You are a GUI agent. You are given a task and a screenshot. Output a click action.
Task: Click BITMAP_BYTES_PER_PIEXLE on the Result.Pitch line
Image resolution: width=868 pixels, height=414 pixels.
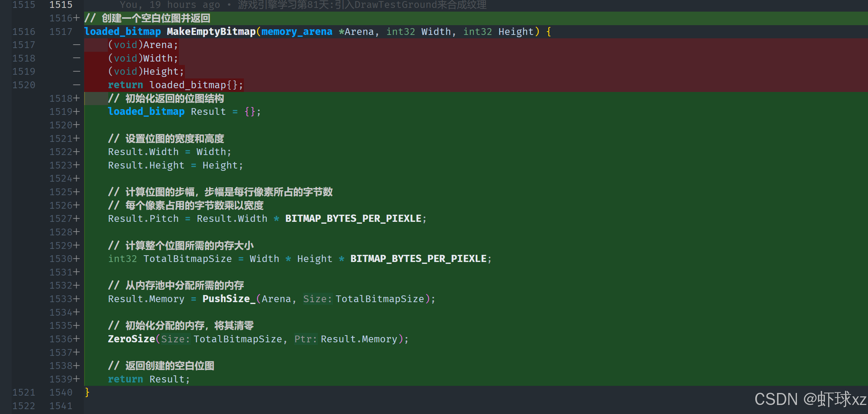point(353,219)
